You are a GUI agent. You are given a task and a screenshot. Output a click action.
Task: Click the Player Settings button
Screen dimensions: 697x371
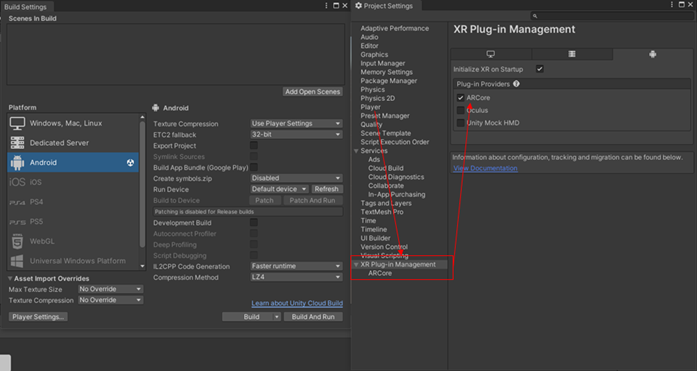pos(38,317)
